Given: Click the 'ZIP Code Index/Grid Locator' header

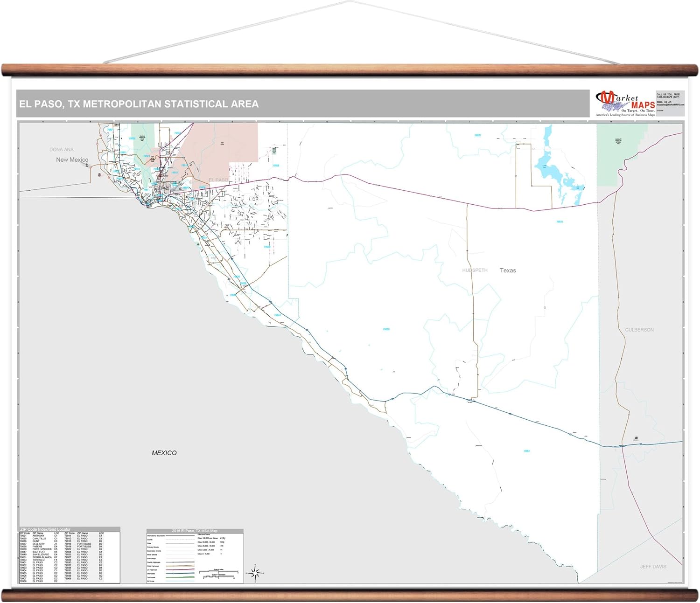Looking at the screenshot, I should (46, 529).
